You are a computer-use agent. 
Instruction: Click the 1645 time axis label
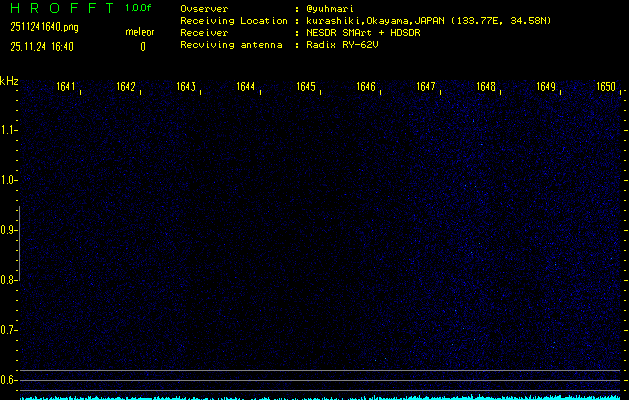click(306, 87)
